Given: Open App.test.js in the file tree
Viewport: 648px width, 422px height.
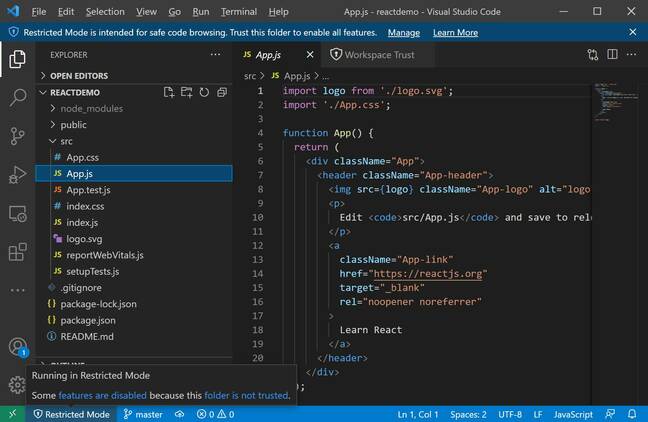Looking at the screenshot, I should point(134,190).
